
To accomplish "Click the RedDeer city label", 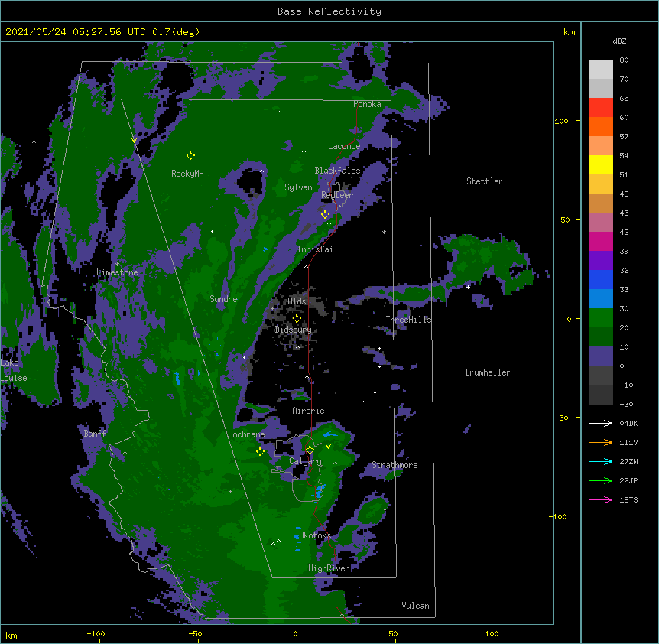I will click(337, 195).
